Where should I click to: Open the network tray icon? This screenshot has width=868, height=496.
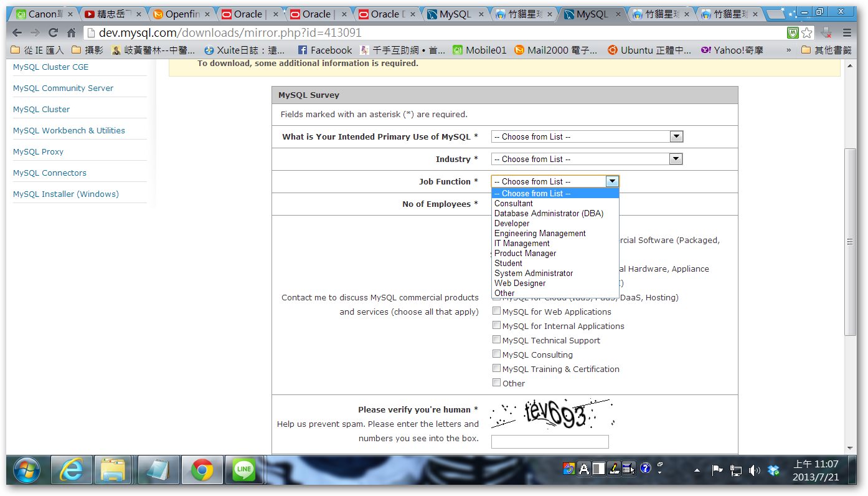[x=736, y=470]
